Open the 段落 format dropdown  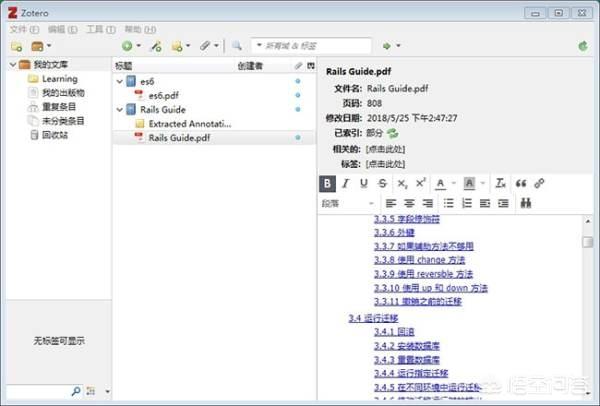click(347, 204)
